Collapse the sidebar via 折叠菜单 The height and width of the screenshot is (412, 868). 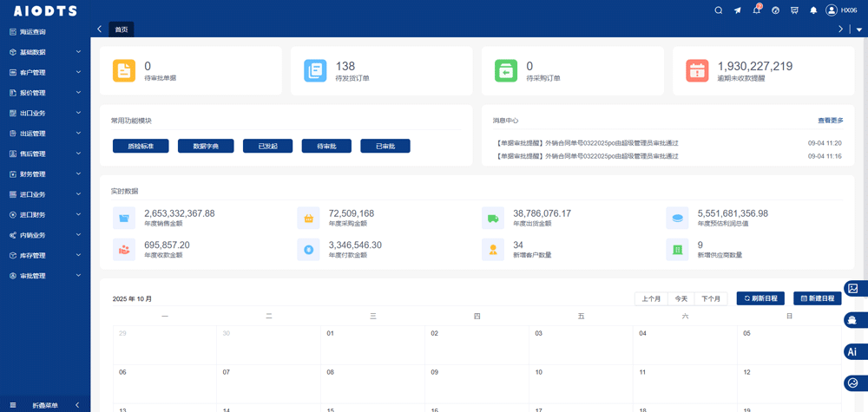(45, 405)
